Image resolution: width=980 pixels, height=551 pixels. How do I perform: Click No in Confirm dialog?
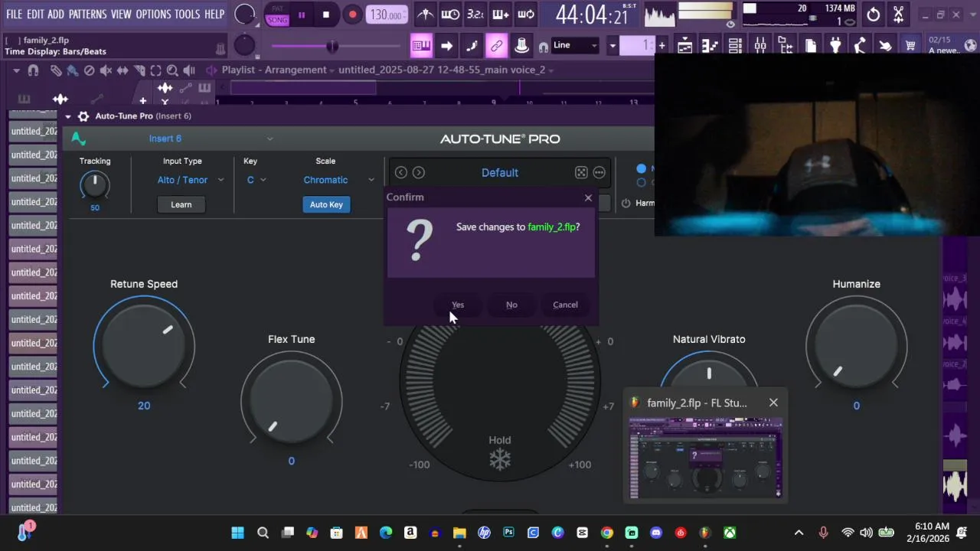click(511, 305)
